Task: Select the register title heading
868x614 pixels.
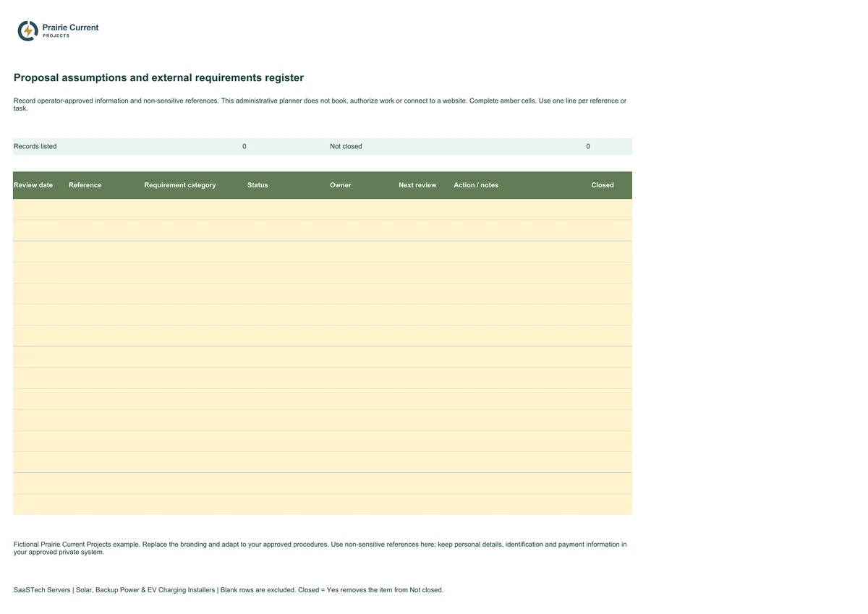Action: coord(158,77)
